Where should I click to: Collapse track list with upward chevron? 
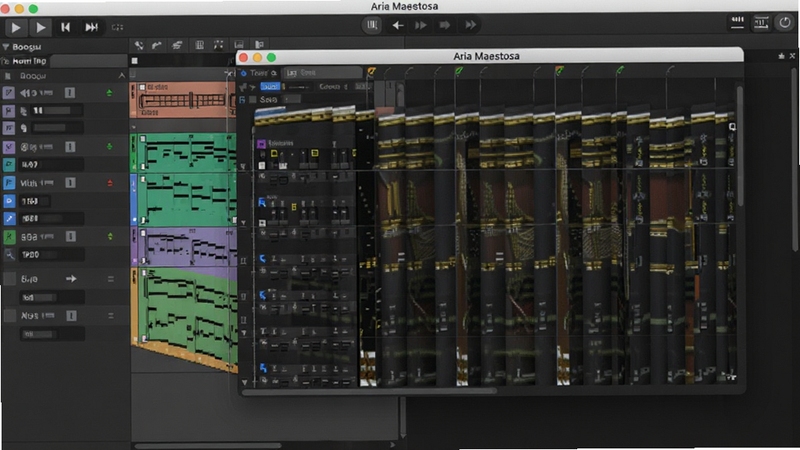[x=121, y=76]
